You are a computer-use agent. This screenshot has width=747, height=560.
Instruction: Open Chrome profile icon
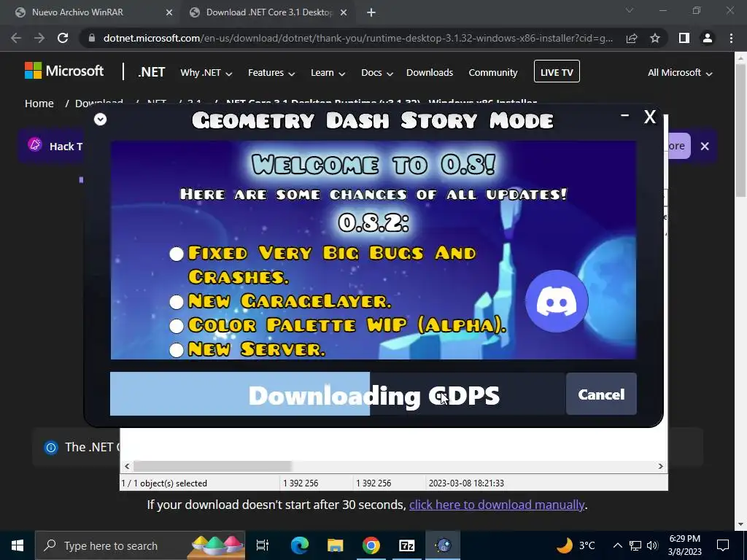708,38
